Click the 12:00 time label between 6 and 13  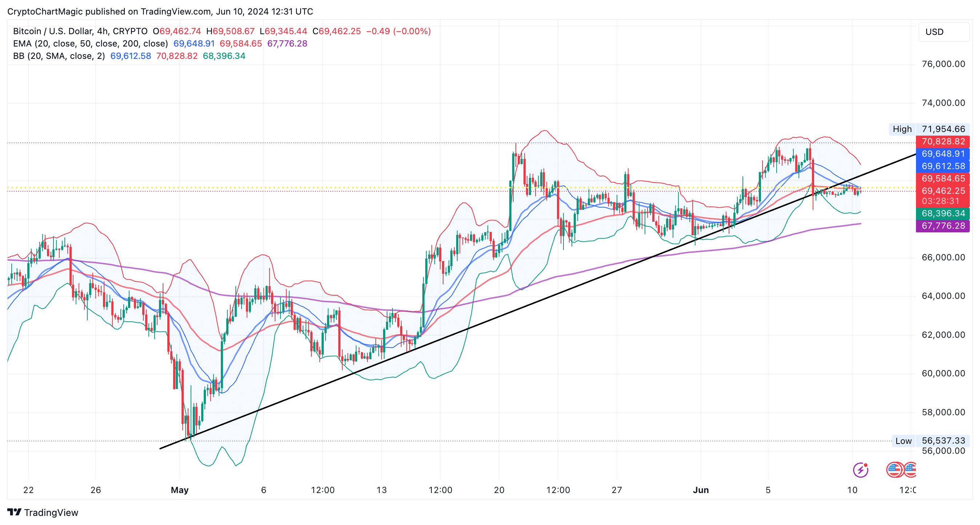coord(323,490)
